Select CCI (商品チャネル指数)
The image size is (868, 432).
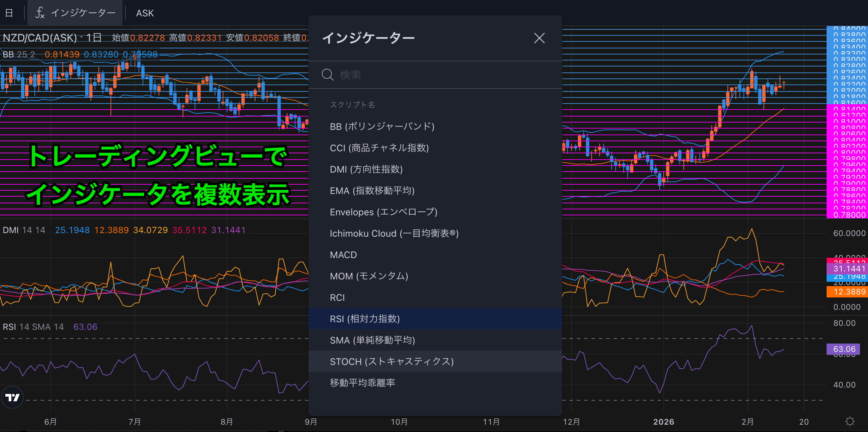point(379,148)
